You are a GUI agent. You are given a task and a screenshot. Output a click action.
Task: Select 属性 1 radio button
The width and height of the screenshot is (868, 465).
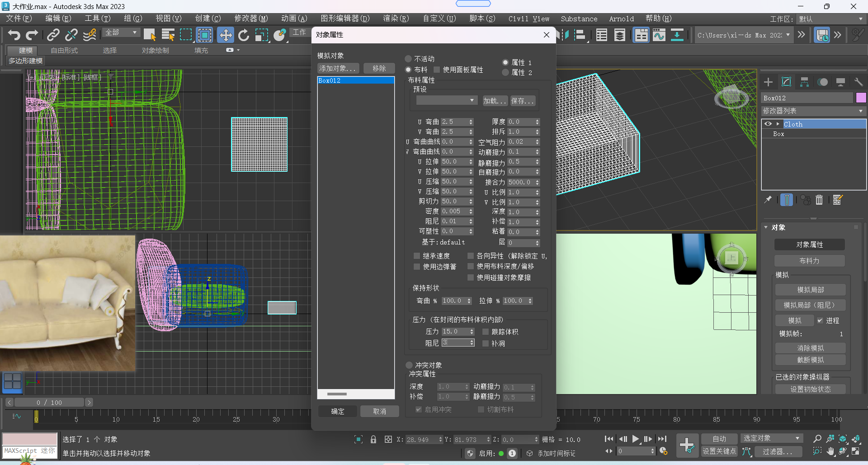click(505, 62)
